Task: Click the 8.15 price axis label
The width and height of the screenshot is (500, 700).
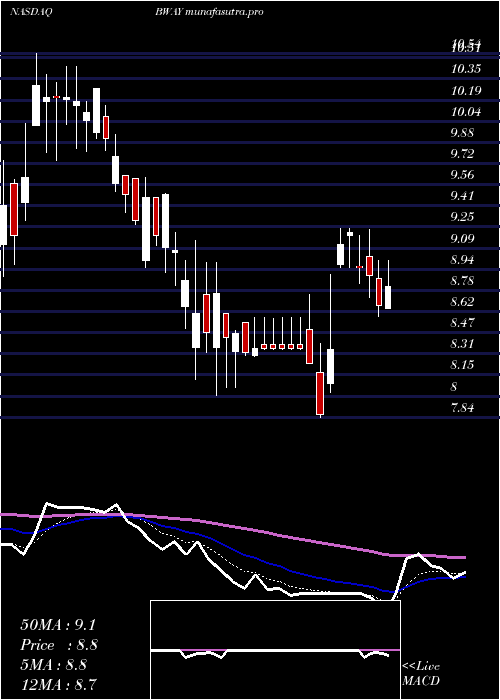Action: pyautogui.click(x=462, y=365)
